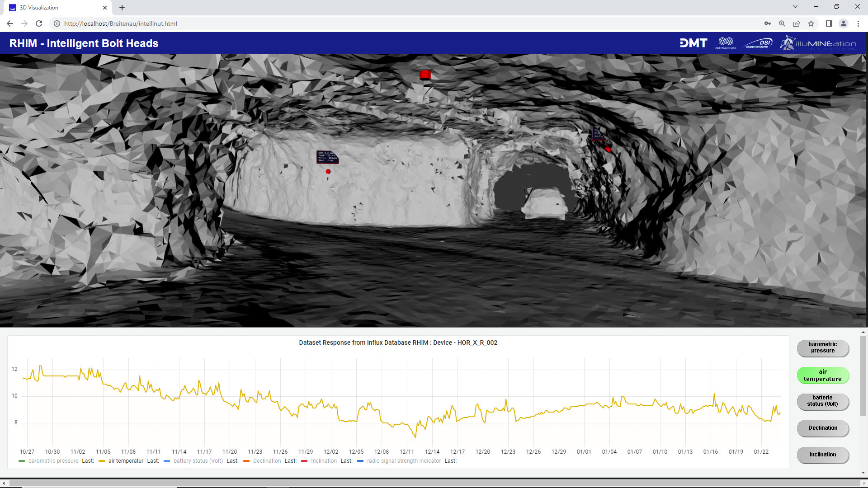Screen dimensions: 868x488
Task: Click the DMT logo in header
Action: pyautogui.click(x=693, y=43)
